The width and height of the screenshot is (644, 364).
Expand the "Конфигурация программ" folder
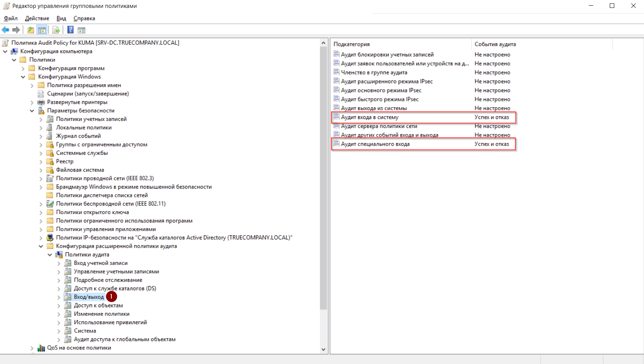pos(23,69)
